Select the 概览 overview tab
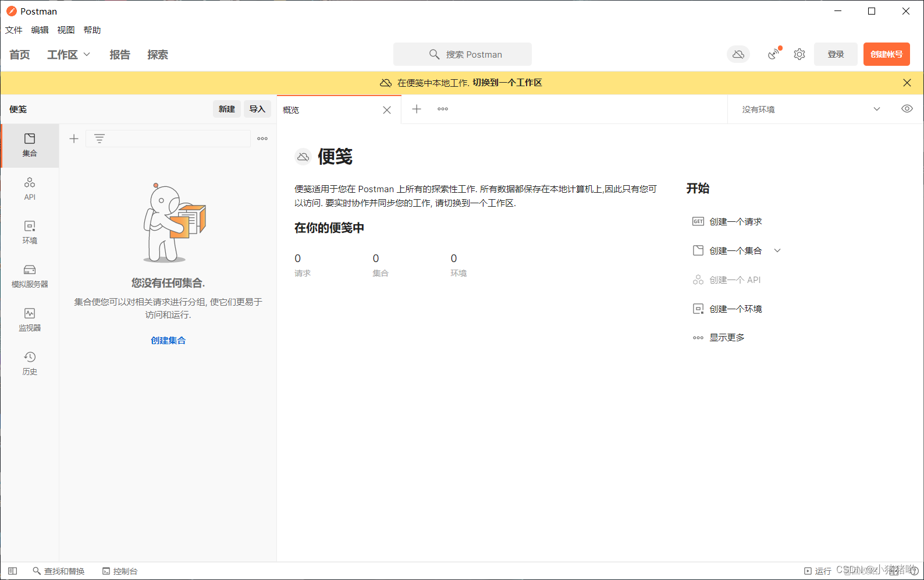Viewport: 924px width, 580px height. pos(339,110)
